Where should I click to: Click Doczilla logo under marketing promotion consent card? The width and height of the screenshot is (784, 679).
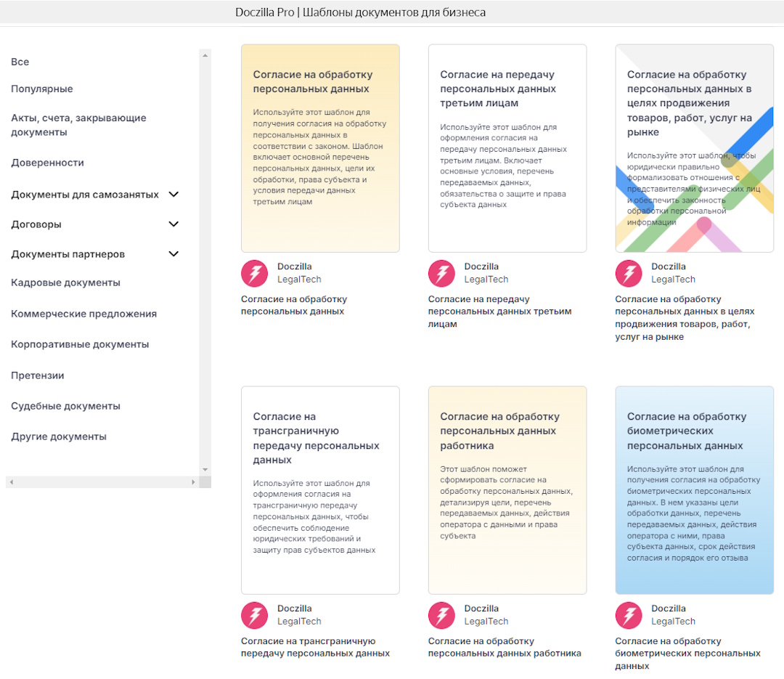click(x=629, y=273)
